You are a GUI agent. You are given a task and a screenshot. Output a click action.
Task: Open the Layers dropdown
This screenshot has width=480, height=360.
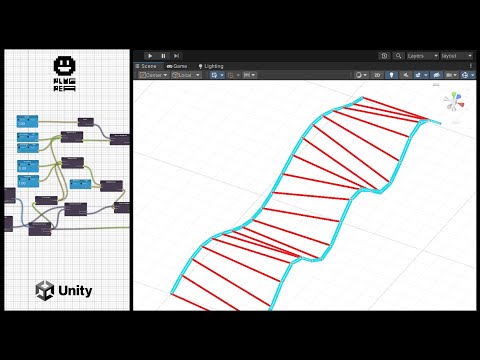point(422,56)
